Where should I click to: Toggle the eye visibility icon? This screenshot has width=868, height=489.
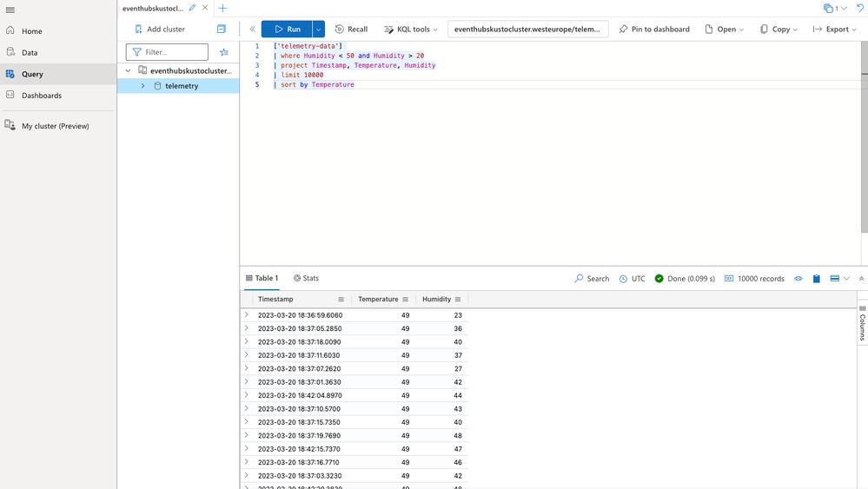click(798, 278)
